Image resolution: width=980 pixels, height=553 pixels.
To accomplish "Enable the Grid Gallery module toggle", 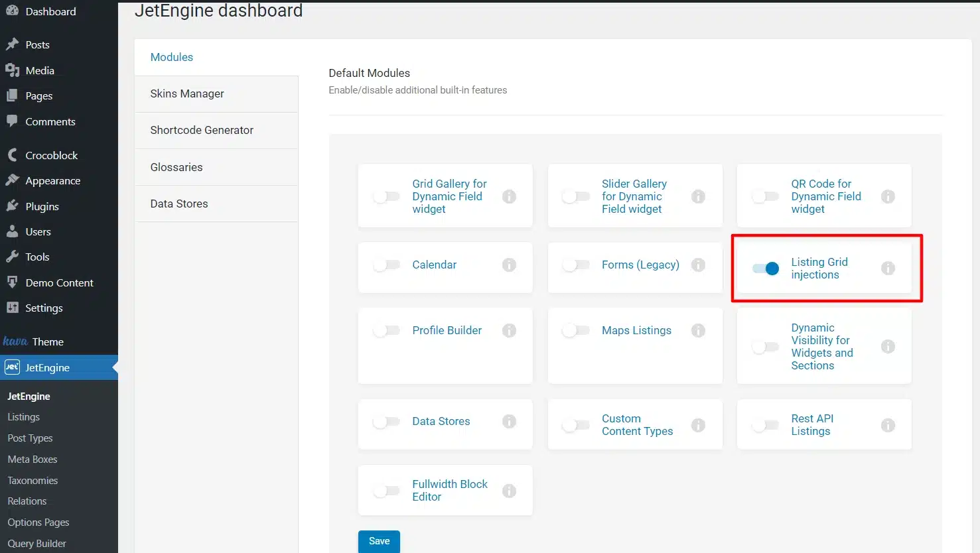I will coord(386,196).
